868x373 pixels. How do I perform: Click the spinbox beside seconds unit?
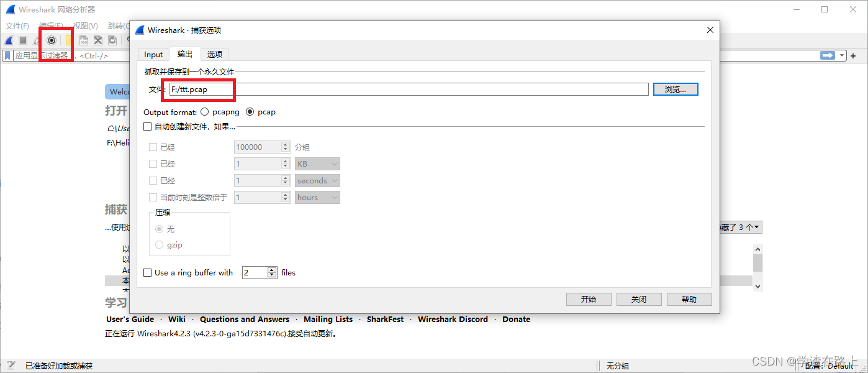point(262,181)
